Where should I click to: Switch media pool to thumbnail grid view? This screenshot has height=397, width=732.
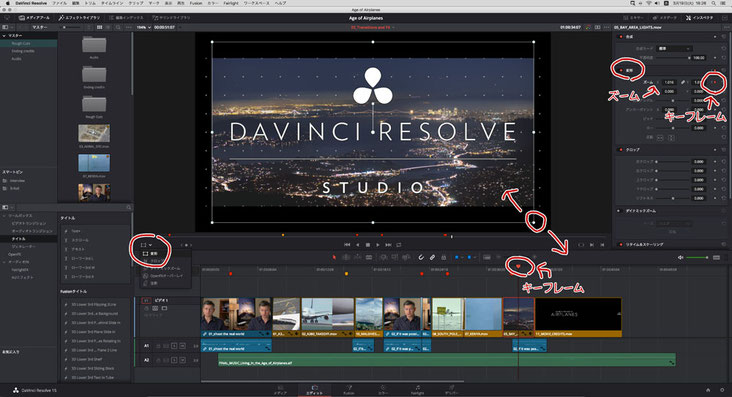coord(99,28)
